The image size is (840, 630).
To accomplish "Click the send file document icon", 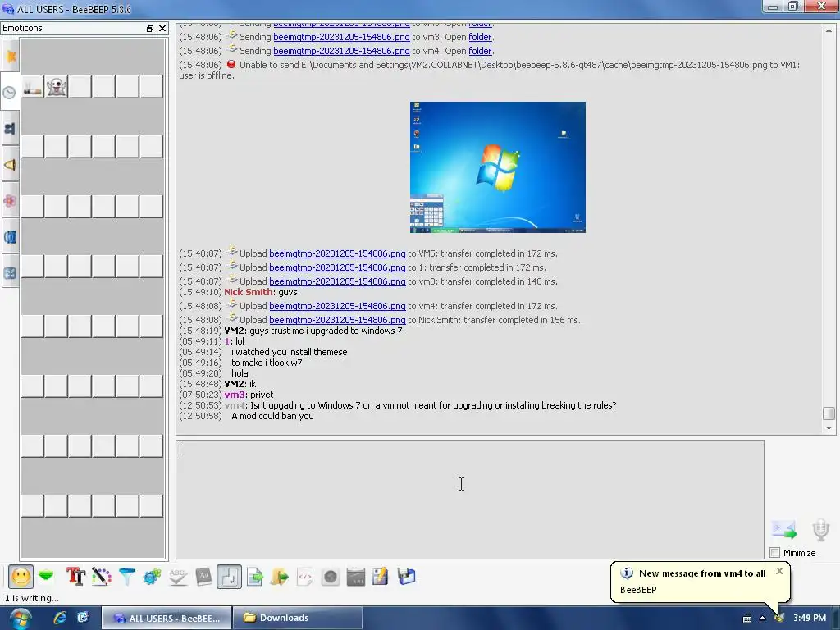I will click(255, 577).
